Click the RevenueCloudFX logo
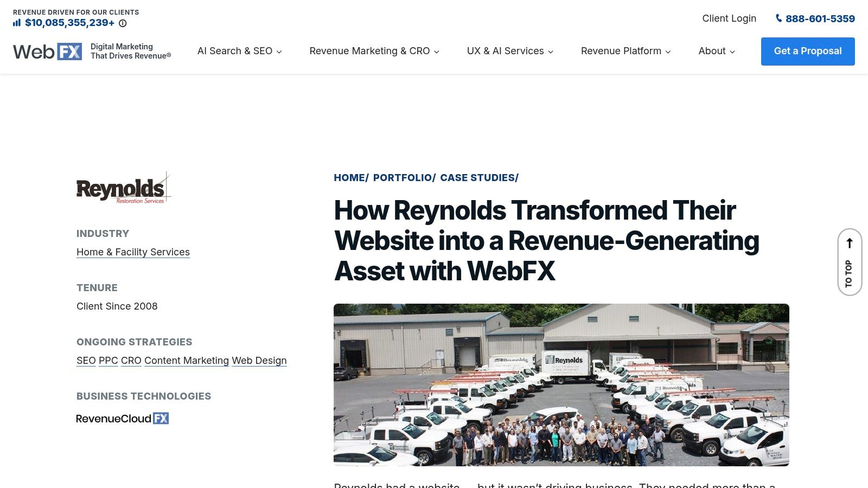 coord(123,418)
